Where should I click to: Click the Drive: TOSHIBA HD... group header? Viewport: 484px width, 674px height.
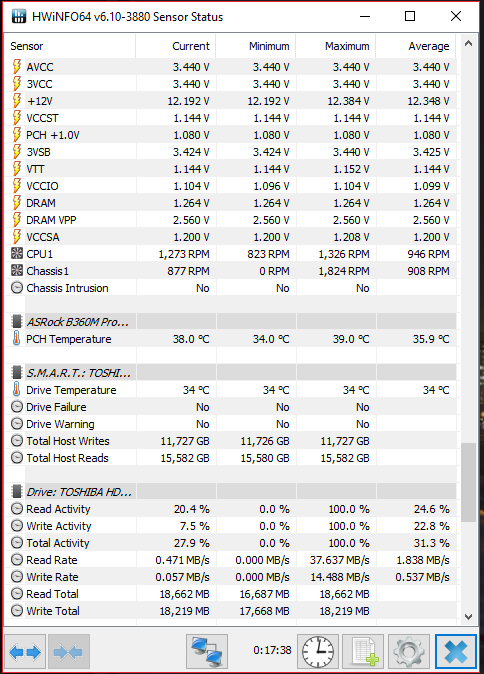tap(230, 492)
